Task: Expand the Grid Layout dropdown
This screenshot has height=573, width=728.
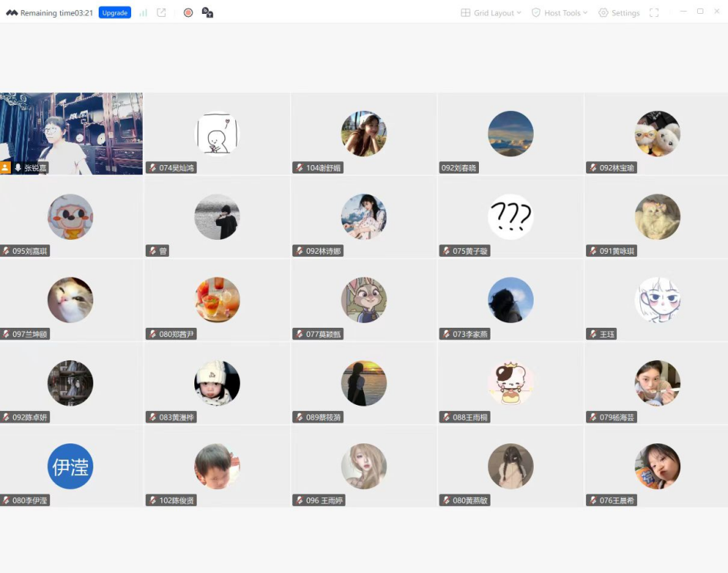Action: [491, 13]
